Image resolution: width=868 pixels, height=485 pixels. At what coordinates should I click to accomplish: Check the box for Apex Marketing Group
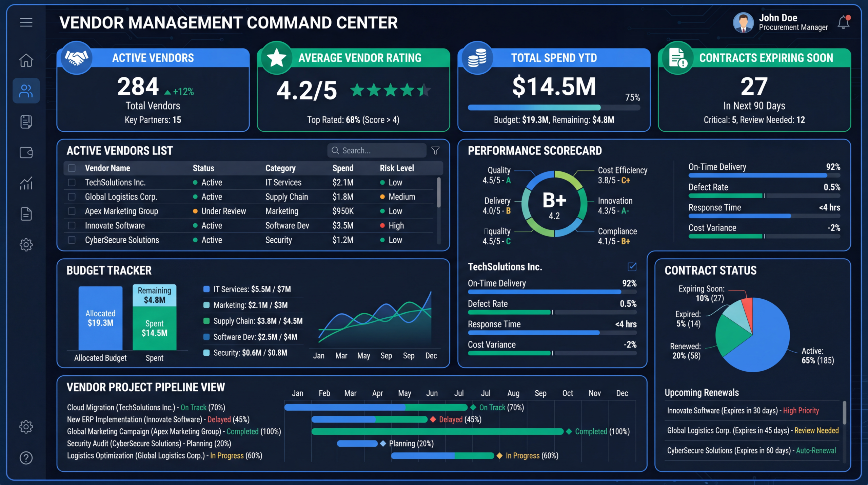point(72,211)
